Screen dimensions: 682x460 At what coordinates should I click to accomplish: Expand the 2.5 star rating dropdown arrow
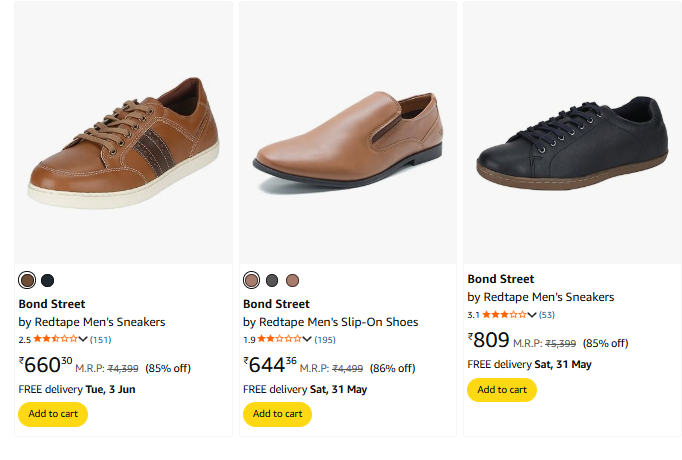(83, 340)
